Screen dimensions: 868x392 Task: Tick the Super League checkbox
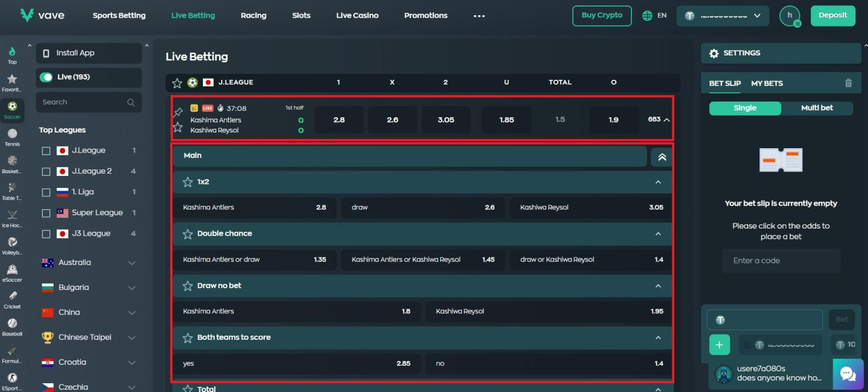pyautogui.click(x=46, y=213)
